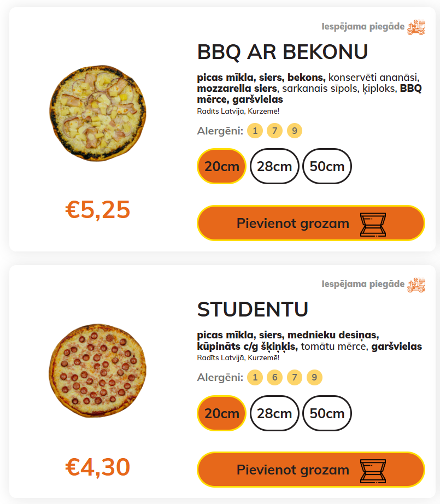Image resolution: width=440 pixels, height=504 pixels.
Task: Select 20cm size for BBQ ar bekonu
Action: click(221, 166)
